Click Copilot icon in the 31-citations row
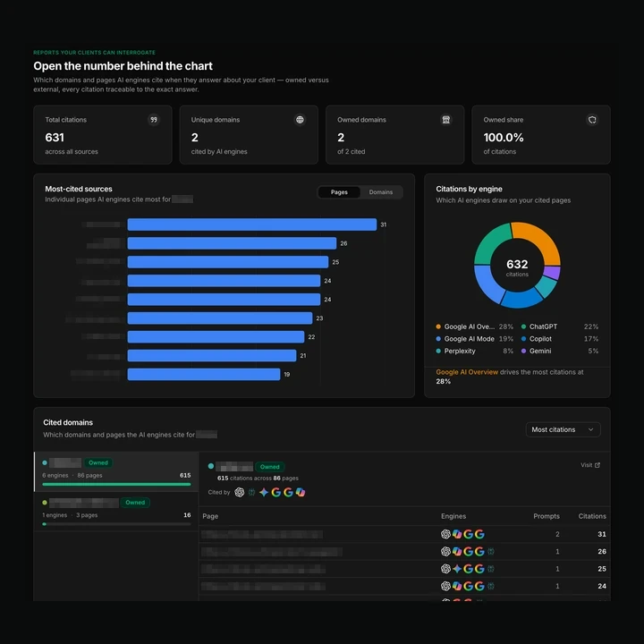The image size is (644, 644). click(x=457, y=534)
